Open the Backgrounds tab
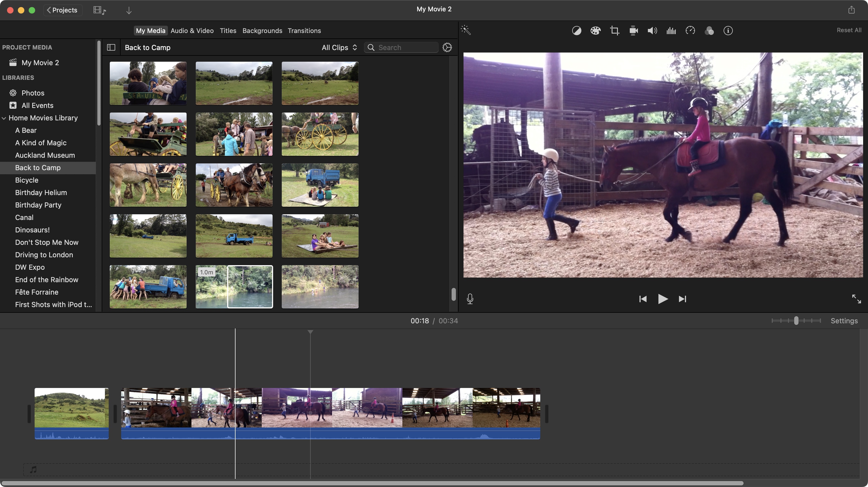 262,31
